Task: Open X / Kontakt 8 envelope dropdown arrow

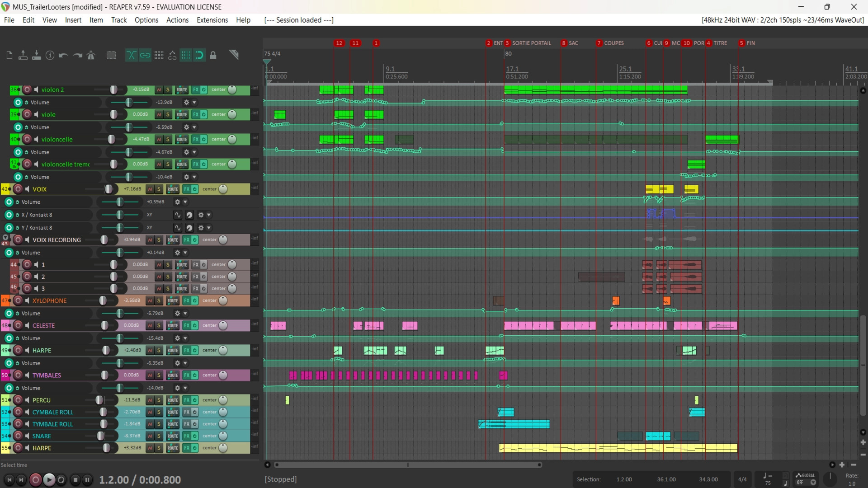Action: 209,215
